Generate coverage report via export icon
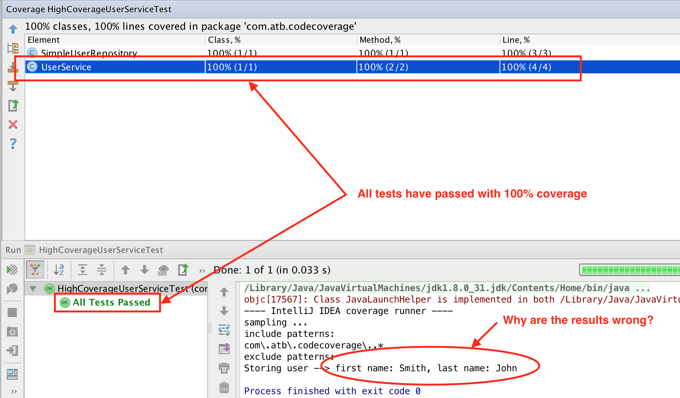Screen dimensions: 680x398 coord(13,105)
